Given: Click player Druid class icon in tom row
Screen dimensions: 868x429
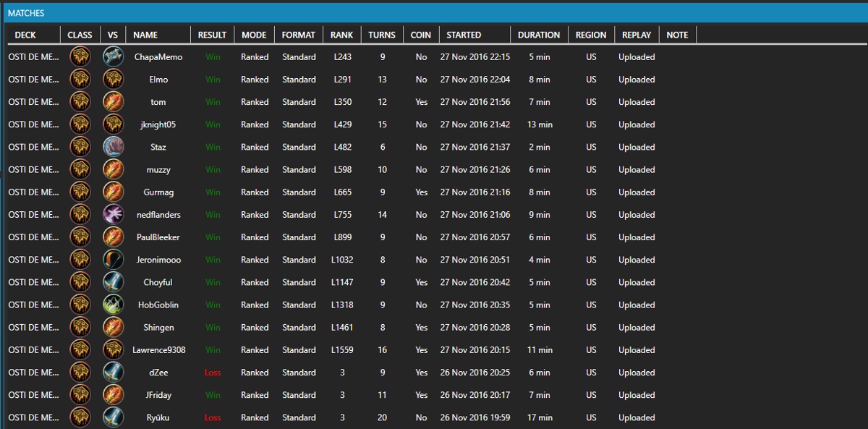Looking at the screenshot, I should (80, 102).
